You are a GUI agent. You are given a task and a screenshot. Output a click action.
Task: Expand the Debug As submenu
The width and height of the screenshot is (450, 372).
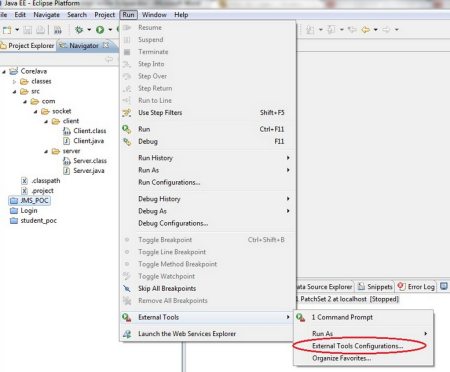(x=207, y=211)
